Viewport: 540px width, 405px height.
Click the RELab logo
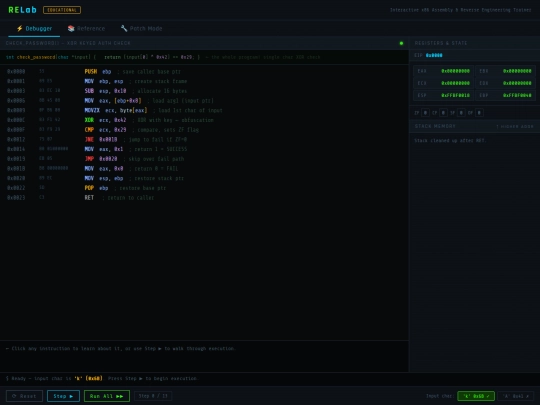(22, 10)
